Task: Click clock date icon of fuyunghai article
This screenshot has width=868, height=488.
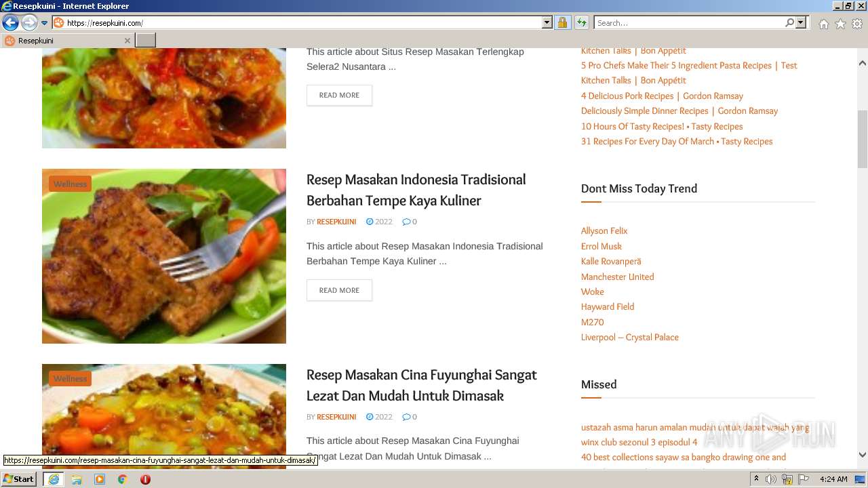Action: pos(370,417)
